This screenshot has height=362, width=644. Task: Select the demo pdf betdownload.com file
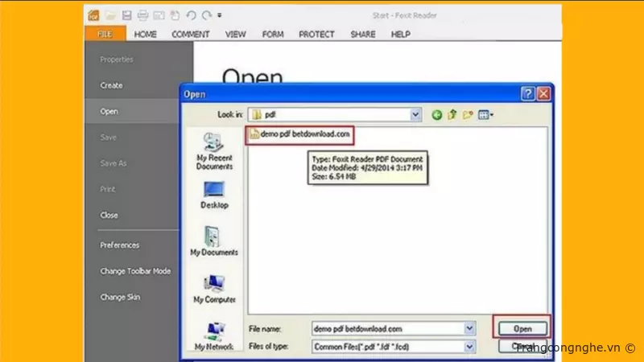click(x=299, y=134)
